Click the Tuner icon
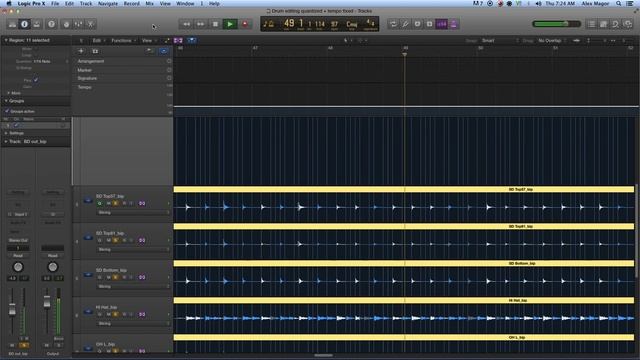The height and width of the screenshot is (360, 640). 405,24
